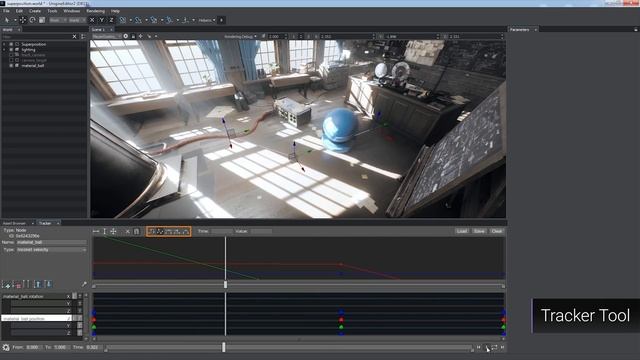Viewport: 640px width, 360px height.
Task: Open the Rendering menu
Action: pyautogui.click(x=96, y=11)
